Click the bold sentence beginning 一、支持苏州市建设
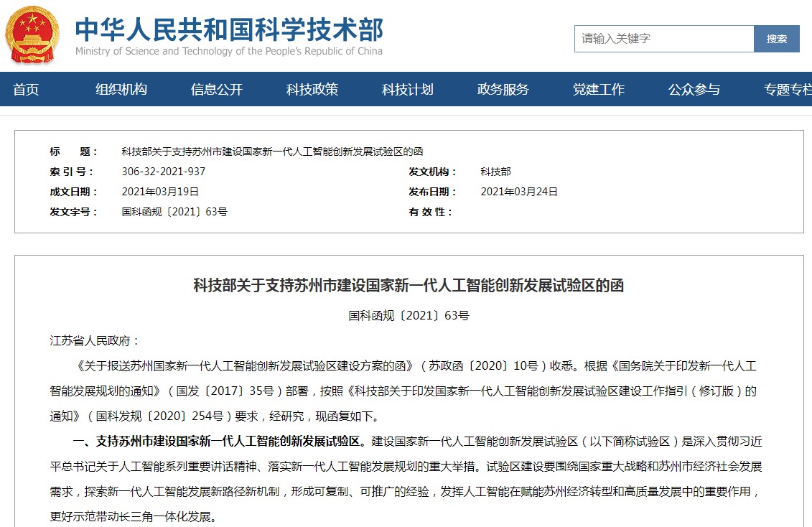 pos(222,442)
